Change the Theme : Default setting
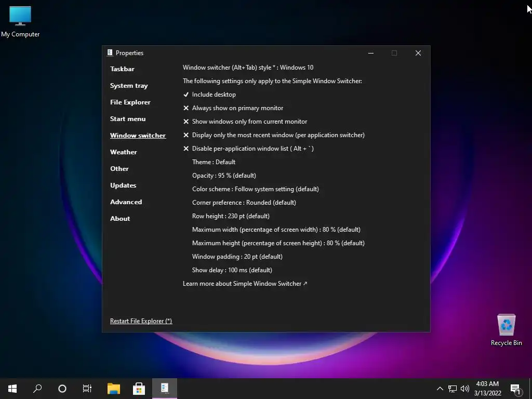This screenshot has height=399, width=532. click(x=214, y=162)
